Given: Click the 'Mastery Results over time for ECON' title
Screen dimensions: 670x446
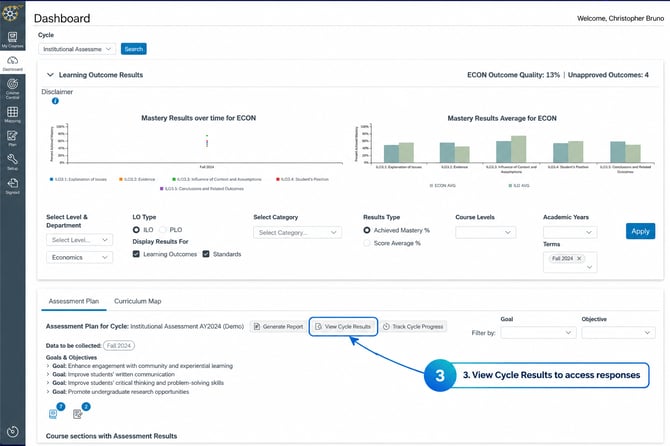Looking at the screenshot, I should tap(199, 118).
